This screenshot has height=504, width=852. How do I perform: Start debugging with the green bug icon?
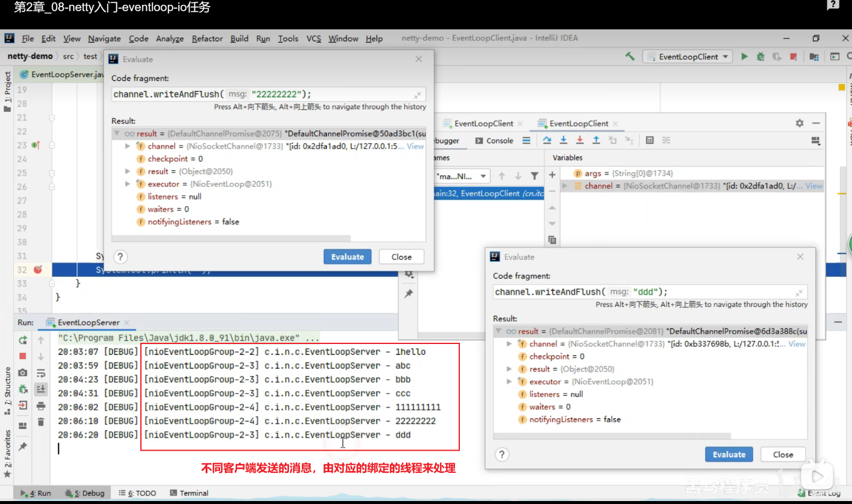pos(760,56)
